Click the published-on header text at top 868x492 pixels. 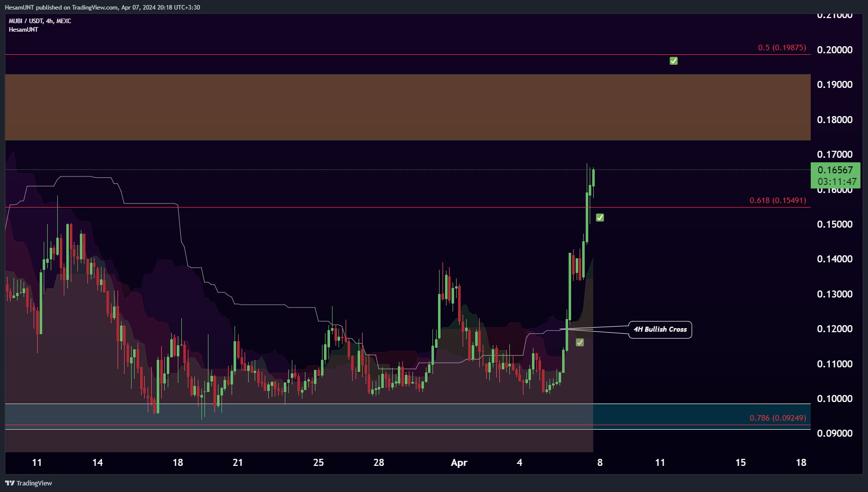[102, 8]
